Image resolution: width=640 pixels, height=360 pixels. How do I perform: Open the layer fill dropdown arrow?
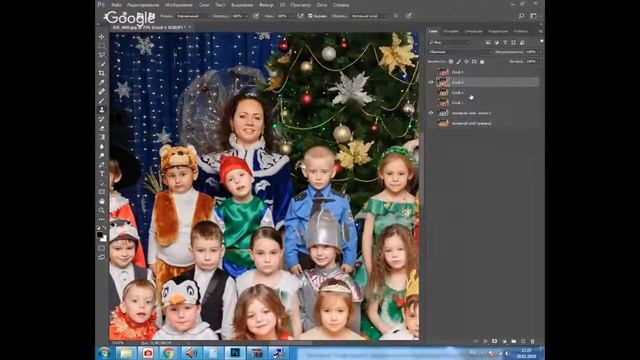coord(541,62)
